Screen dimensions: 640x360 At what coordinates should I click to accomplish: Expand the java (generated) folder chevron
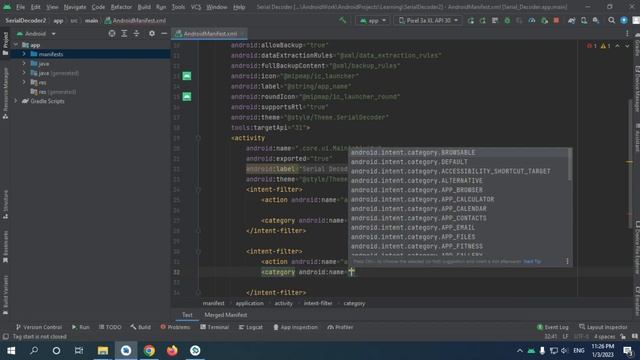pyautogui.click(x=24, y=73)
